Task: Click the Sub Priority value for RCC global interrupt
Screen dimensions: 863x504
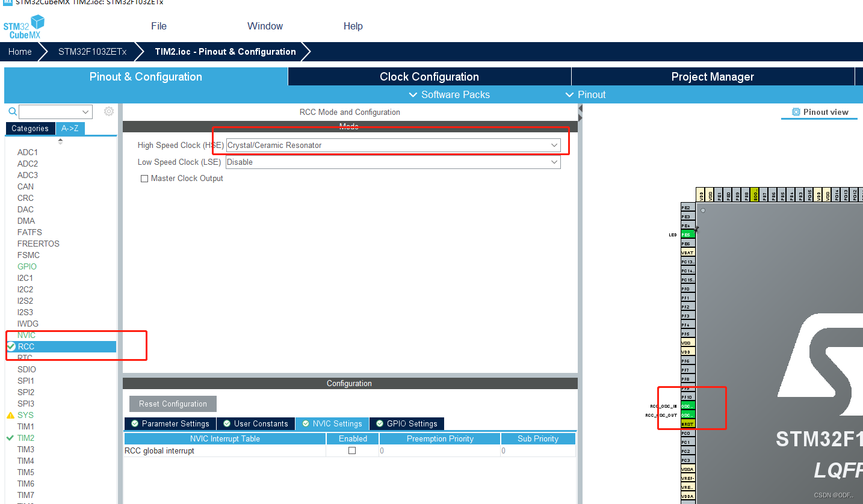Action: coord(538,450)
